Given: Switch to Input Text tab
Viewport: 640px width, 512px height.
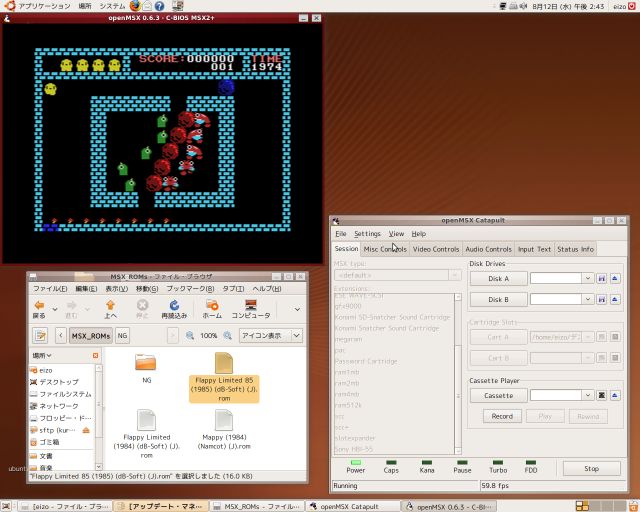Looking at the screenshot, I should 534,249.
